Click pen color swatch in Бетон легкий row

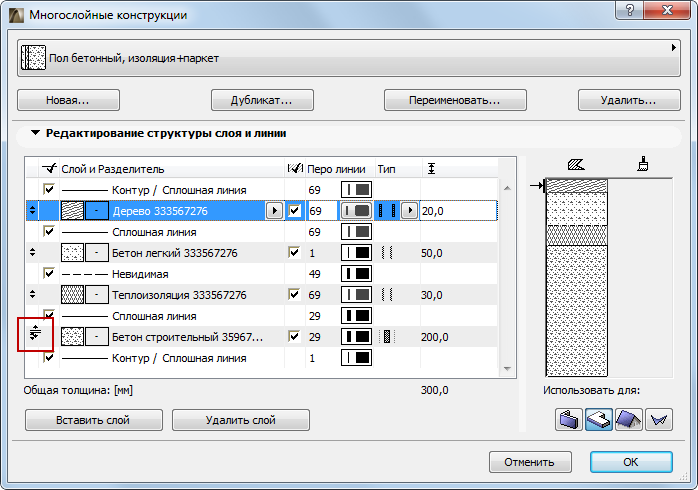click(x=357, y=253)
